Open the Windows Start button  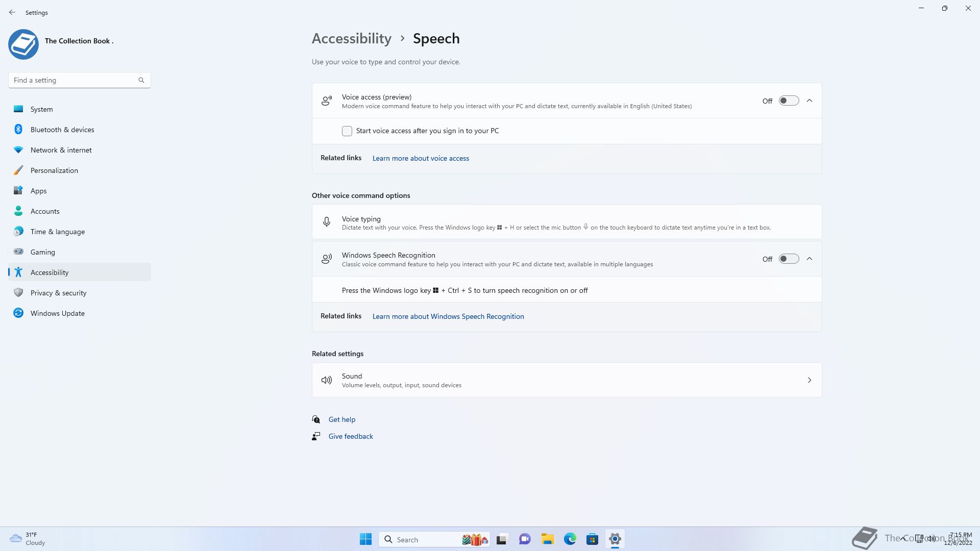pyautogui.click(x=365, y=539)
